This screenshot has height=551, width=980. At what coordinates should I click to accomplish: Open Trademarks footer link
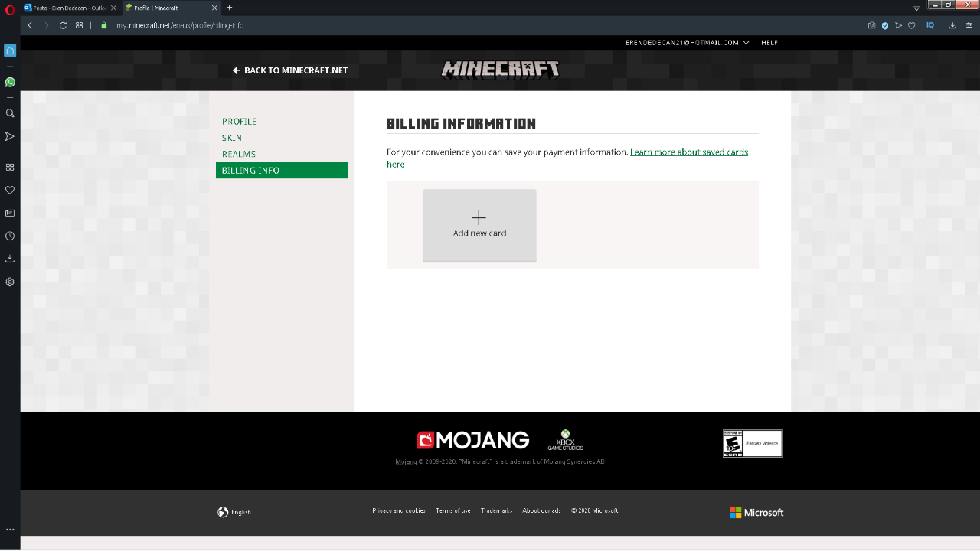click(496, 510)
